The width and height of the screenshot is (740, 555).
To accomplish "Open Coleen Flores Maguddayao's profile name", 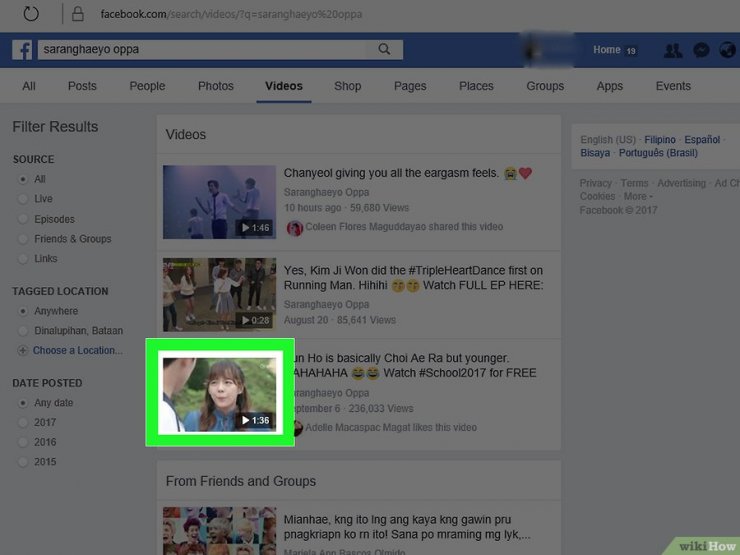I will click(366, 227).
